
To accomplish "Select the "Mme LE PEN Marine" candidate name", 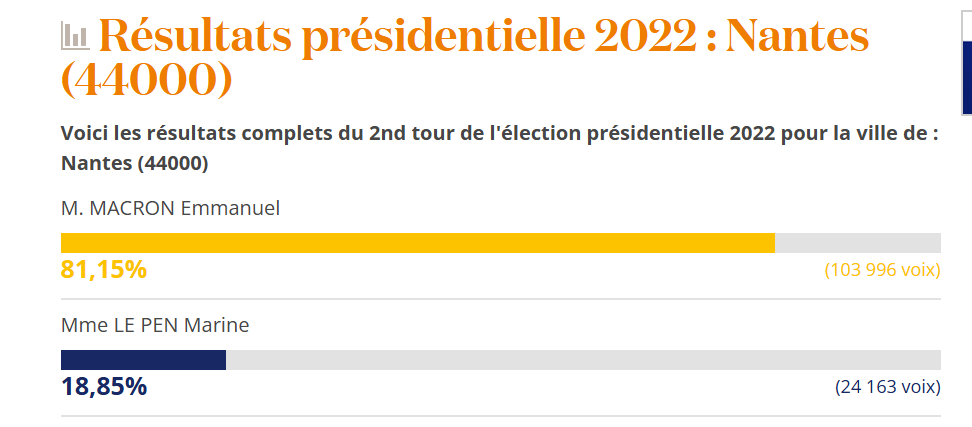I will click(155, 325).
